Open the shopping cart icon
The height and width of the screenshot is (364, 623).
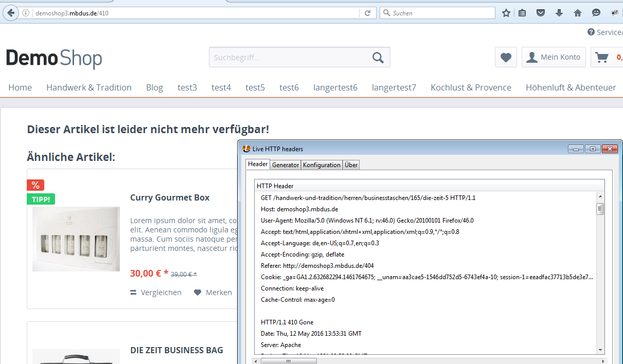pos(601,57)
